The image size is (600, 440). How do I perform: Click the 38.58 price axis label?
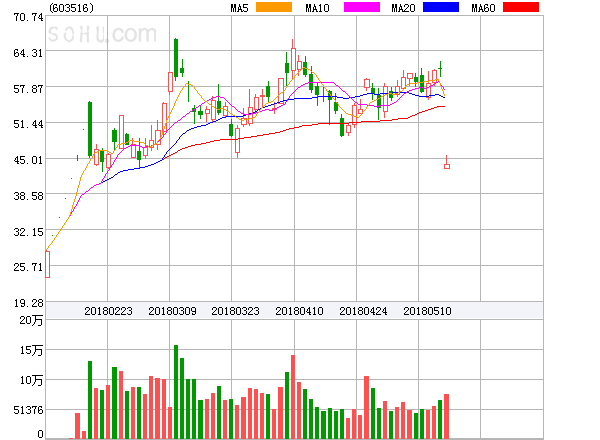pyautogui.click(x=28, y=196)
